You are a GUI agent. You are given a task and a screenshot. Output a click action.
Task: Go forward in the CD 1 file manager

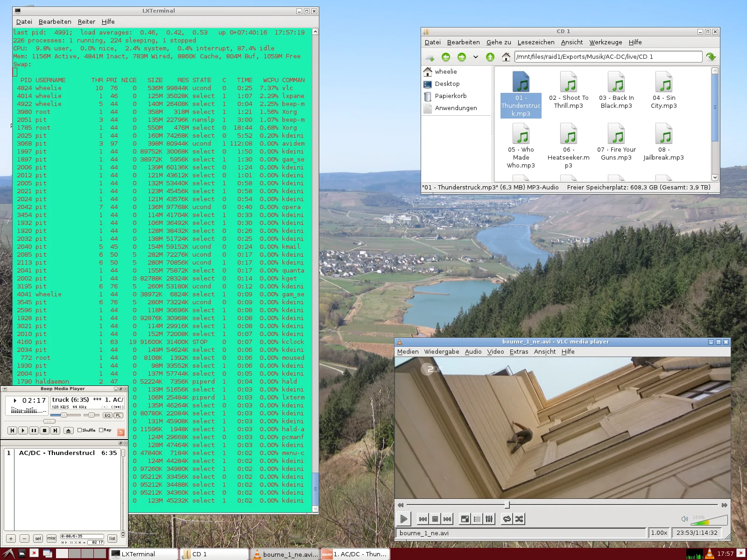pyautogui.click(x=462, y=57)
